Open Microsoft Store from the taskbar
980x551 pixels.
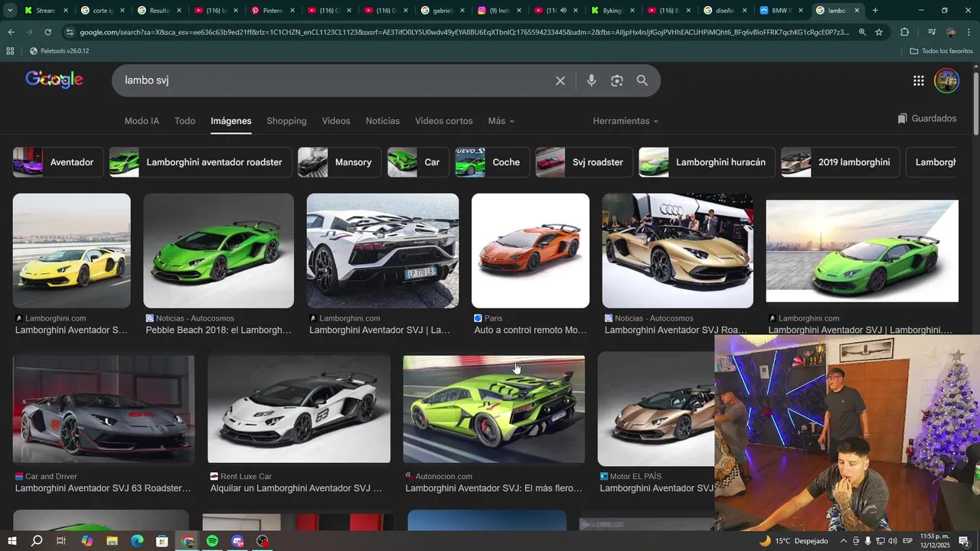point(162,541)
